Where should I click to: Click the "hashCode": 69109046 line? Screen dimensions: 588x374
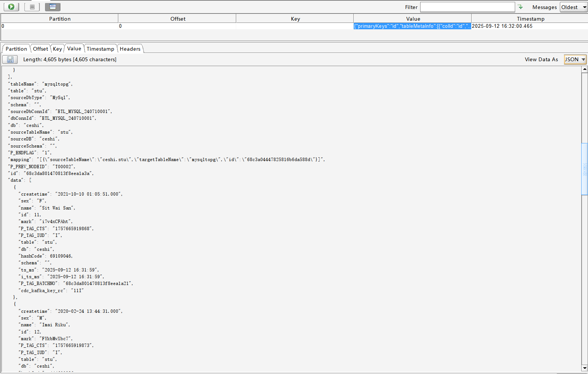45,256
